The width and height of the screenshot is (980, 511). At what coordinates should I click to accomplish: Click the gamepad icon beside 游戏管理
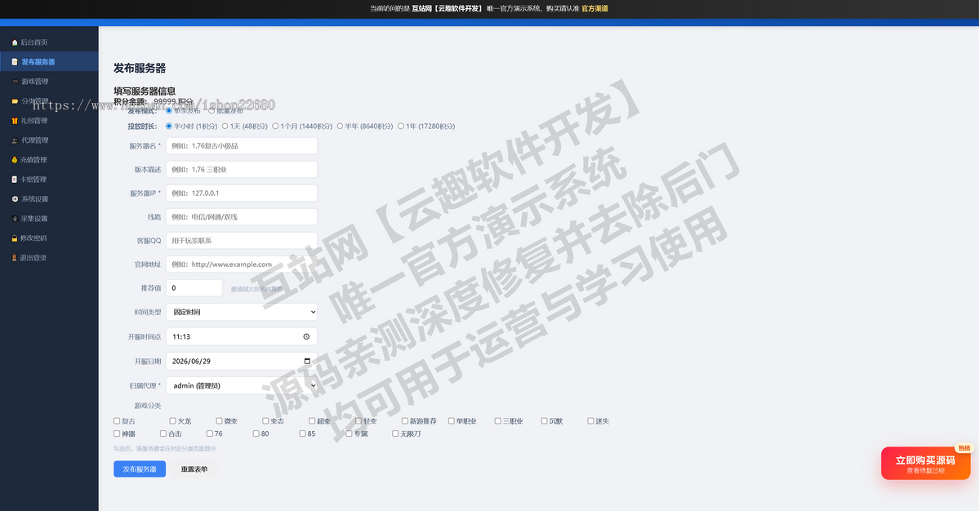point(15,82)
